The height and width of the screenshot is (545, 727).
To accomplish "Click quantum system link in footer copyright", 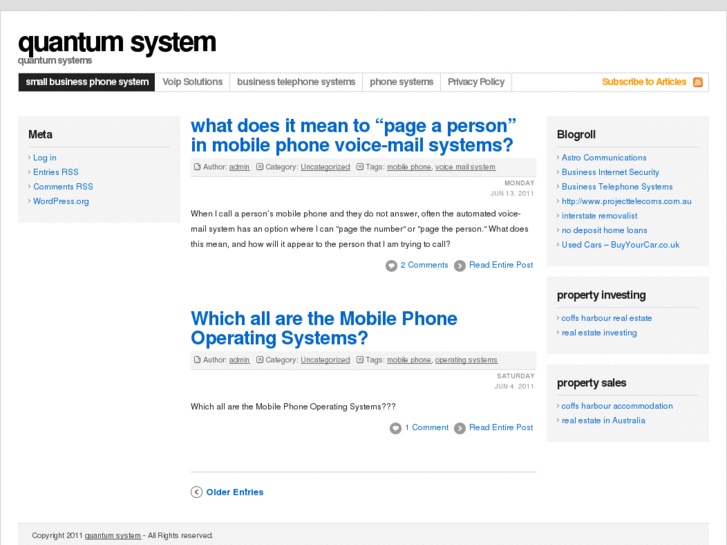I will click(x=113, y=535).
